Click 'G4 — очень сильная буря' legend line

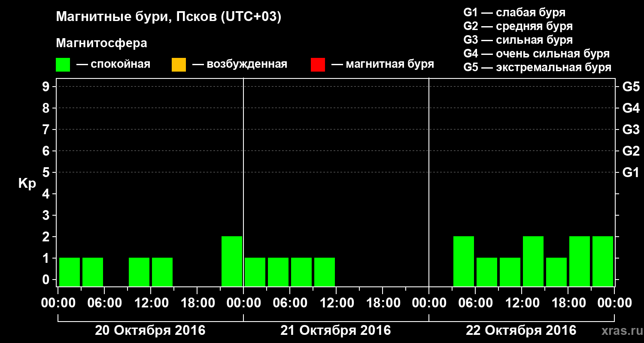point(537,54)
